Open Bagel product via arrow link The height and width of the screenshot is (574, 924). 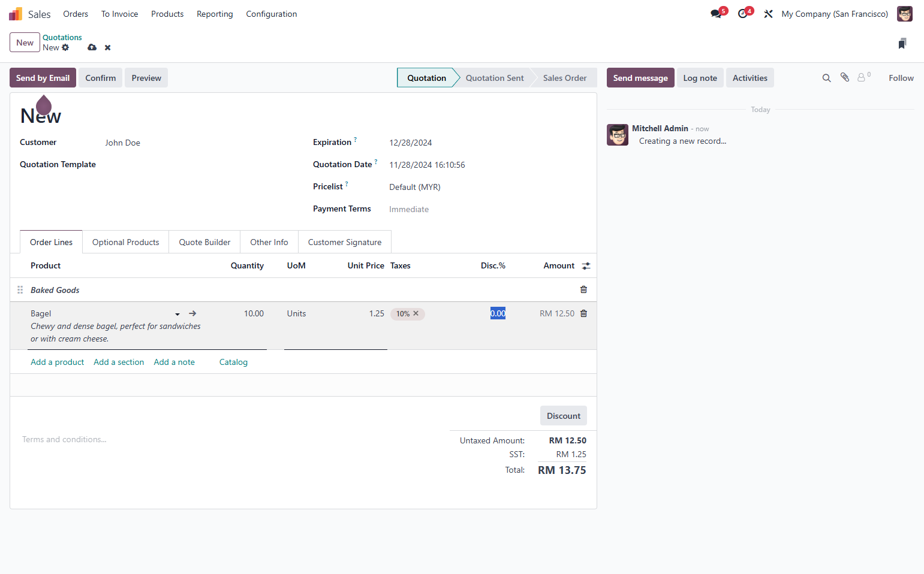coord(192,313)
